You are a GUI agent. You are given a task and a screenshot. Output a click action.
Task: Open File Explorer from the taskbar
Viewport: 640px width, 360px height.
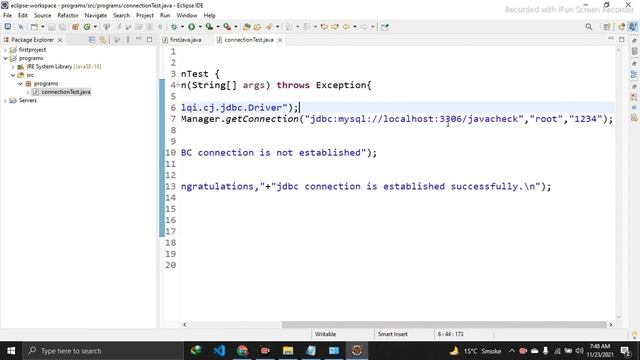pyautogui.click(x=288, y=351)
